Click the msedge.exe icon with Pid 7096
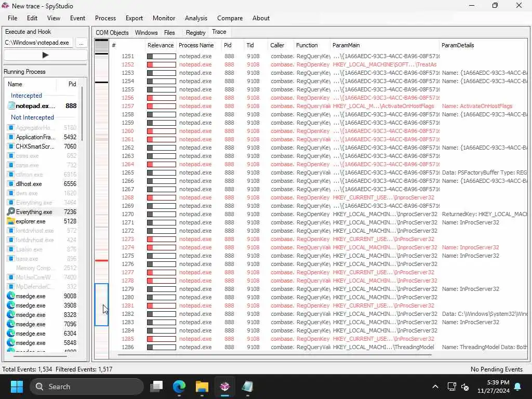Screen dimensions: 532x399 point(11,324)
